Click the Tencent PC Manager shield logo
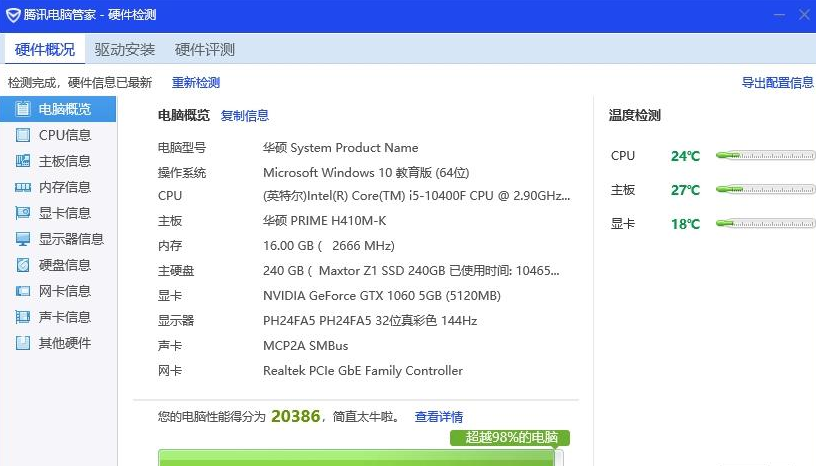This screenshot has height=466, width=816. tap(13, 15)
